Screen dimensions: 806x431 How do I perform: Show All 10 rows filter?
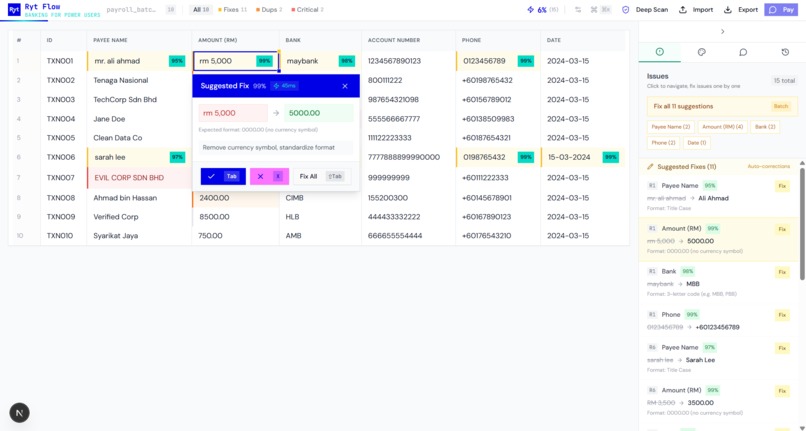201,10
